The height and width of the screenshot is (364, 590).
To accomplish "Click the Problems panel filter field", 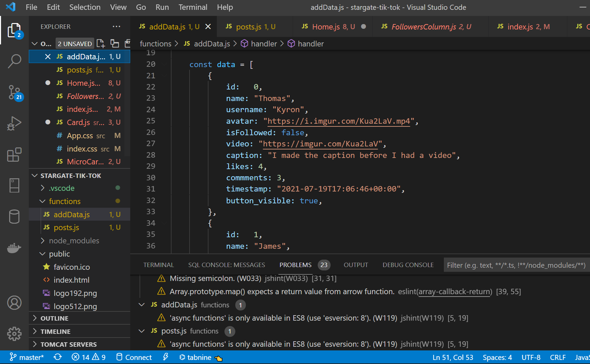I will 515,265.
